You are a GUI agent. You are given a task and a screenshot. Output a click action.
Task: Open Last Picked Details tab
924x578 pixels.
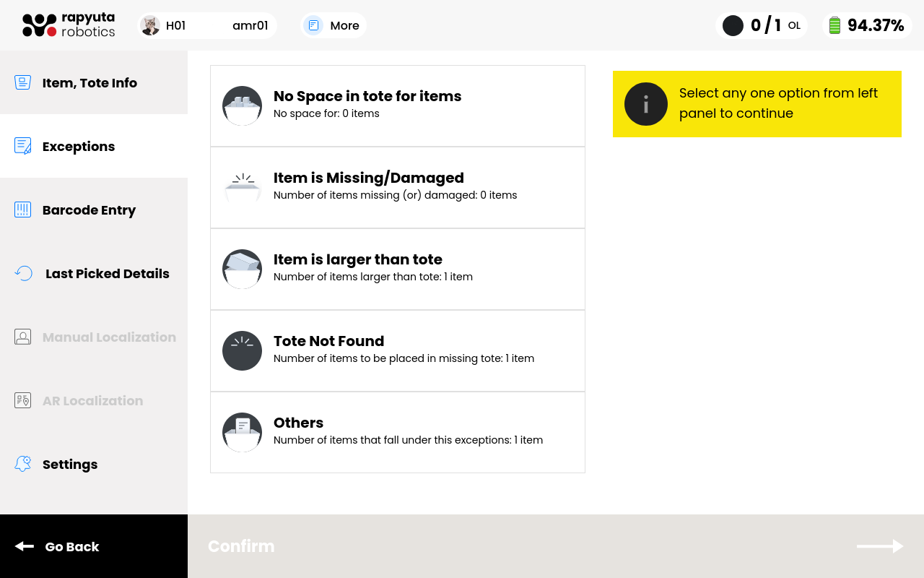[94, 273]
